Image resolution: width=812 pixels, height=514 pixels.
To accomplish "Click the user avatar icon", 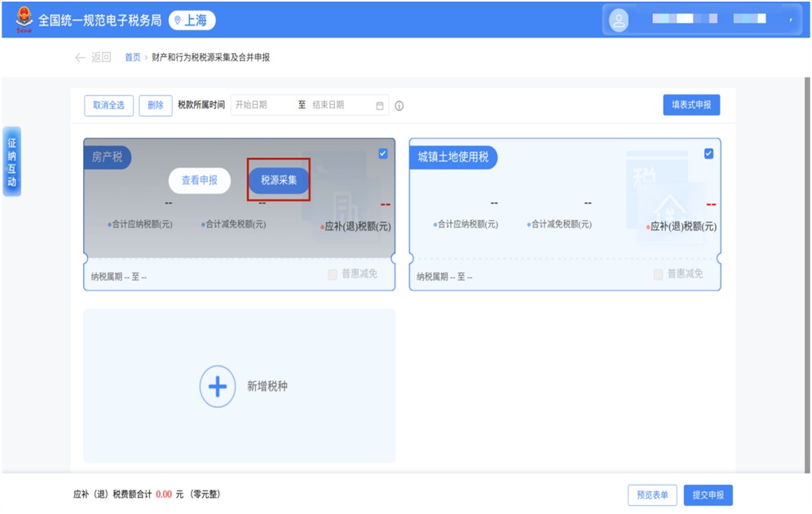I will point(620,20).
